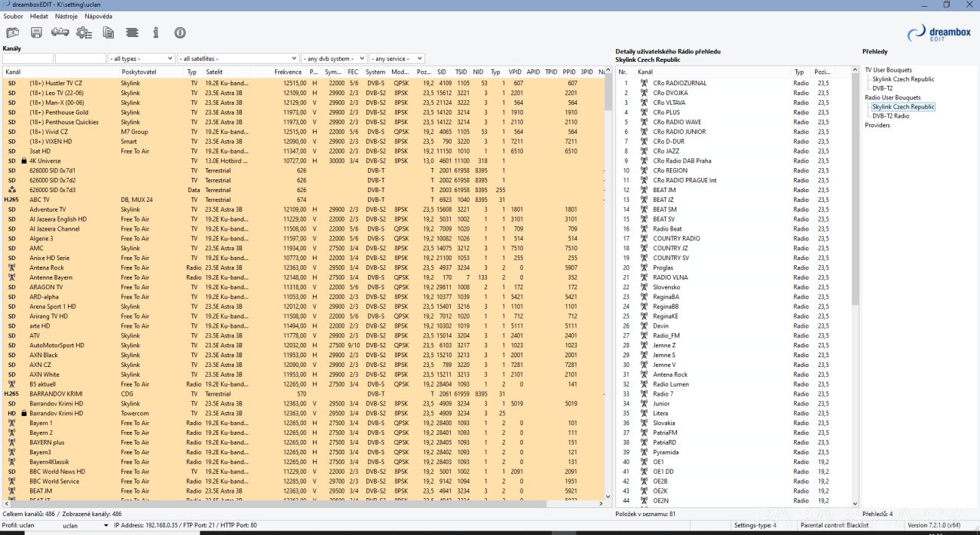Viewport: 980px width, 535px height.
Task: Click the documents copy toolbar icon
Action: click(x=109, y=32)
